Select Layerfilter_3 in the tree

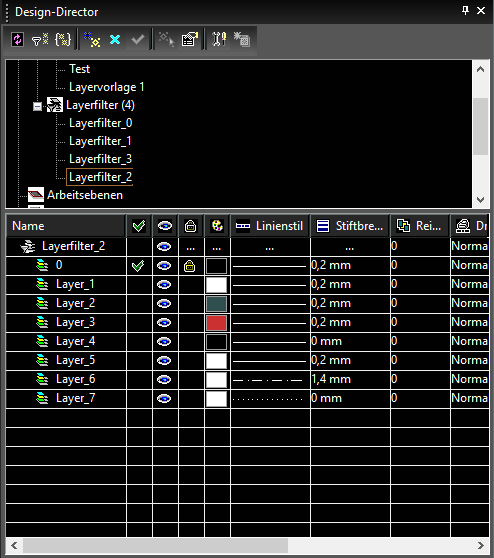tap(100, 159)
